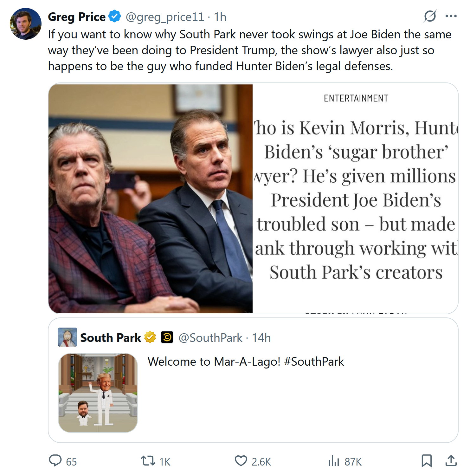This screenshot has height=476, width=470.
Task: Click the South Park account name
Action: [x=110, y=338]
